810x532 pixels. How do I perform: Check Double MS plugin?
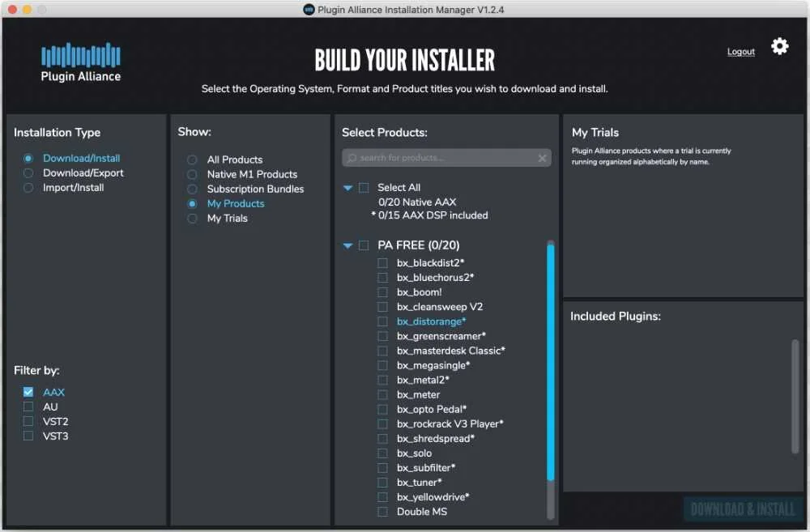(383, 512)
